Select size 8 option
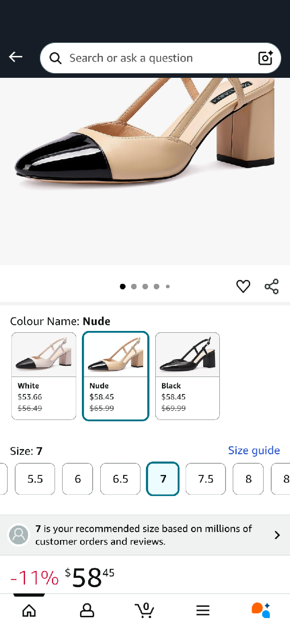Image resolution: width=290 pixels, height=644 pixels. [248, 479]
